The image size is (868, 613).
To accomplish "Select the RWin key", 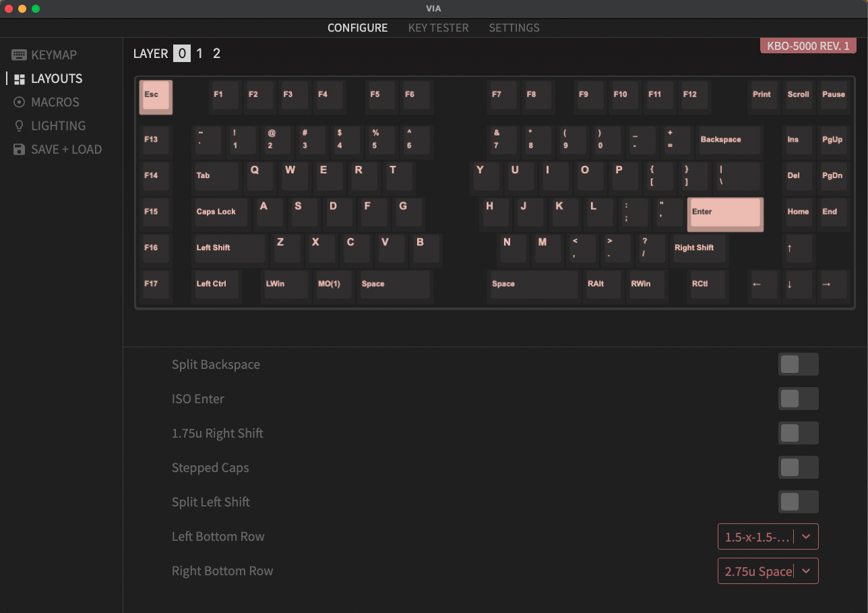I will pyautogui.click(x=646, y=287).
